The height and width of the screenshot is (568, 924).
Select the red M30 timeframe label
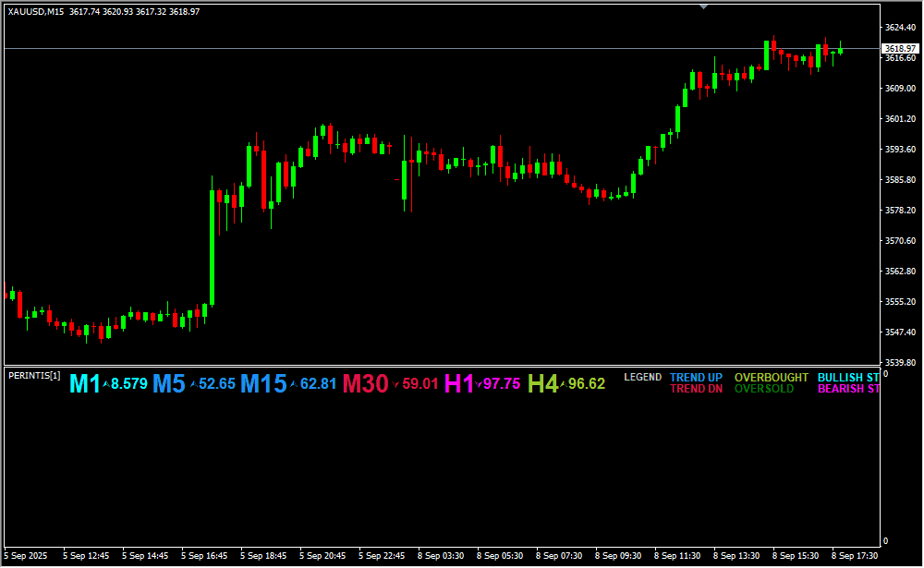pyautogui.click(x=365, y=384)
